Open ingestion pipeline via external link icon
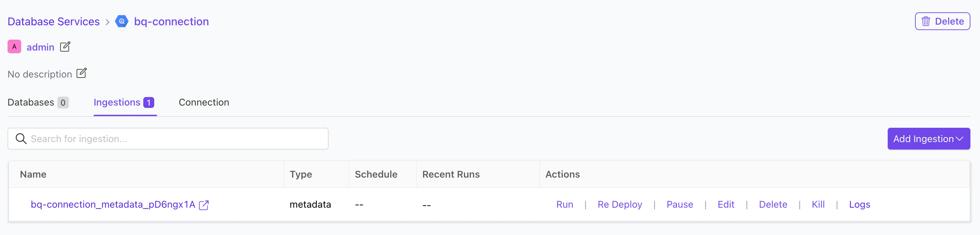The width and height of the screenshot is (980, 235). tap(204, 205)
